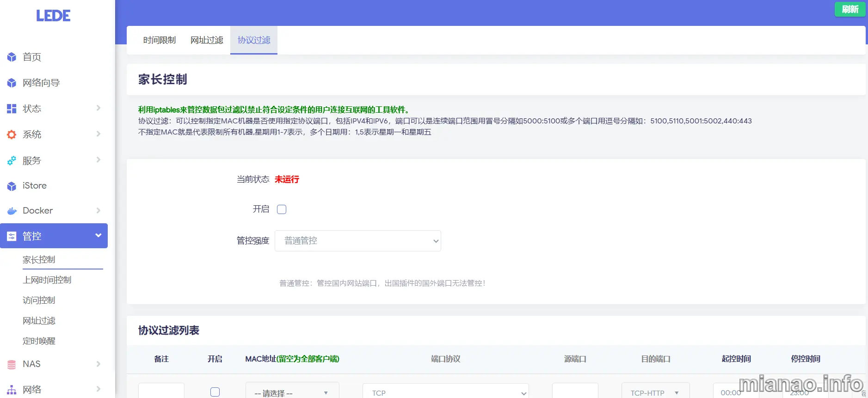Screen dimensions: 868x398
Task: Click the 服务 gears icon
Action: click(12, 161)
